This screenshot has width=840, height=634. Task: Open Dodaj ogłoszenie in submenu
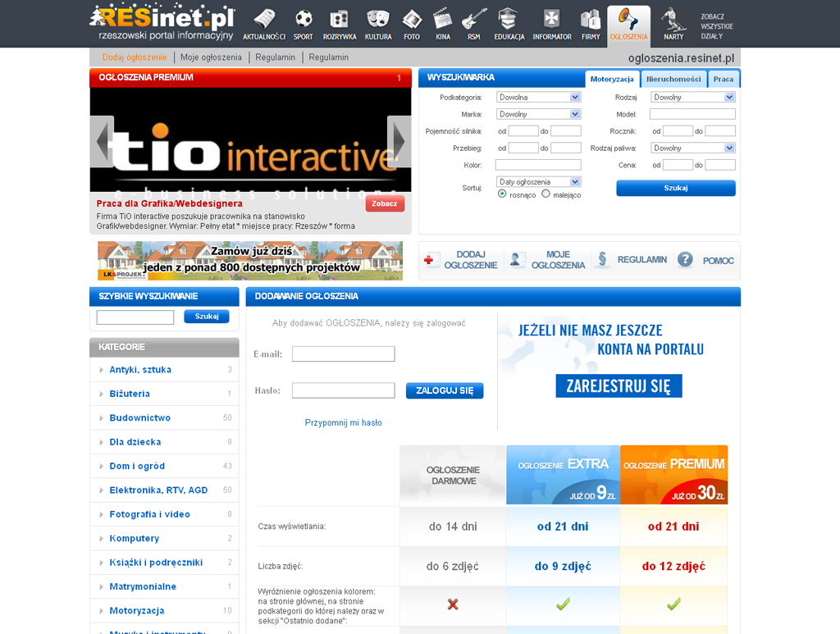pos(135,57)
